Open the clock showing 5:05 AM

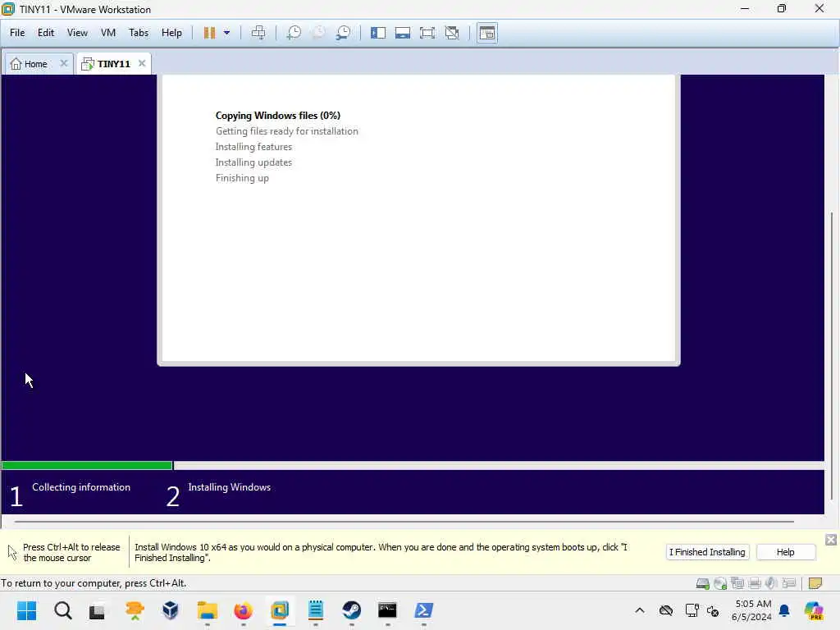tap(753, 610)
